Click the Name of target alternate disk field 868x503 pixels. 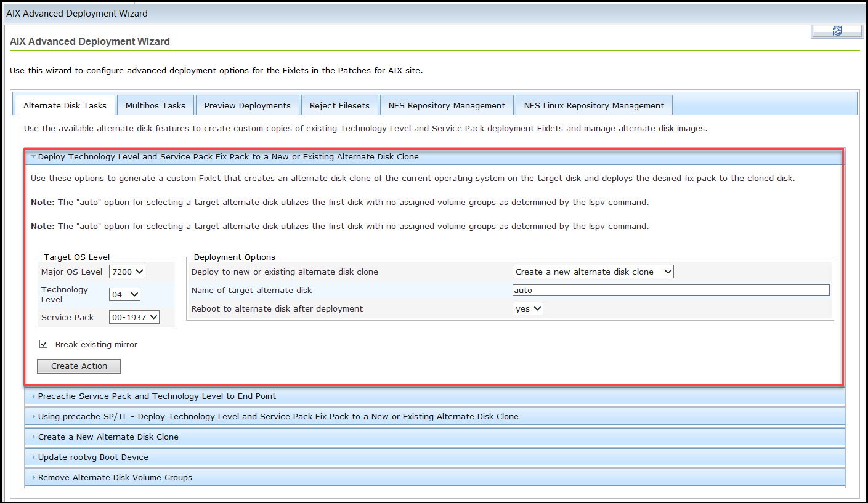click(x=671, y=290)
